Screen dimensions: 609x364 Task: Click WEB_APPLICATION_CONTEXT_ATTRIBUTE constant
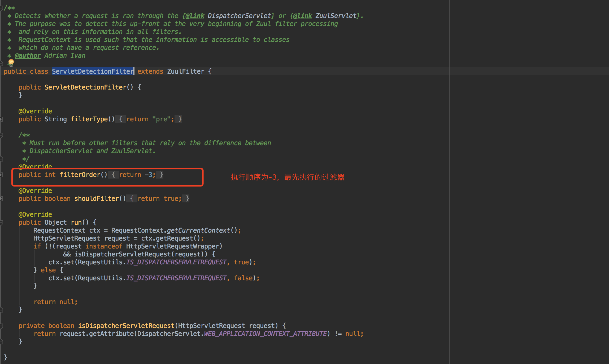[x=265, y=334]
